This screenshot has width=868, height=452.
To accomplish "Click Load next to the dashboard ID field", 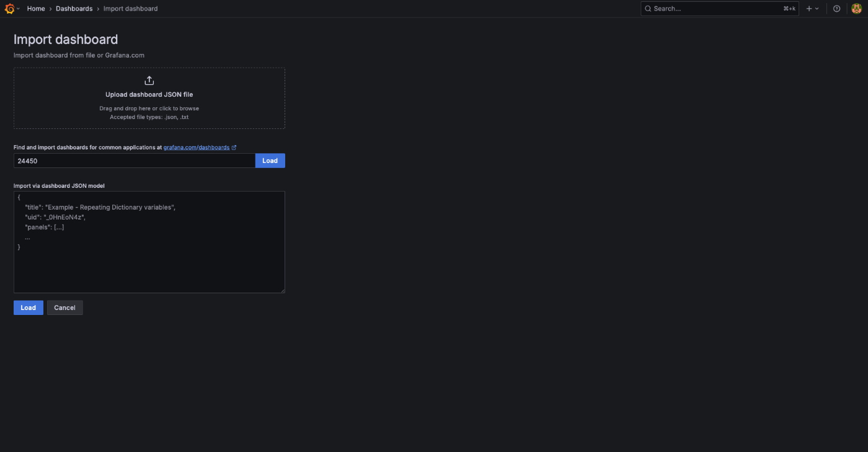I will [x=270, y=160].
